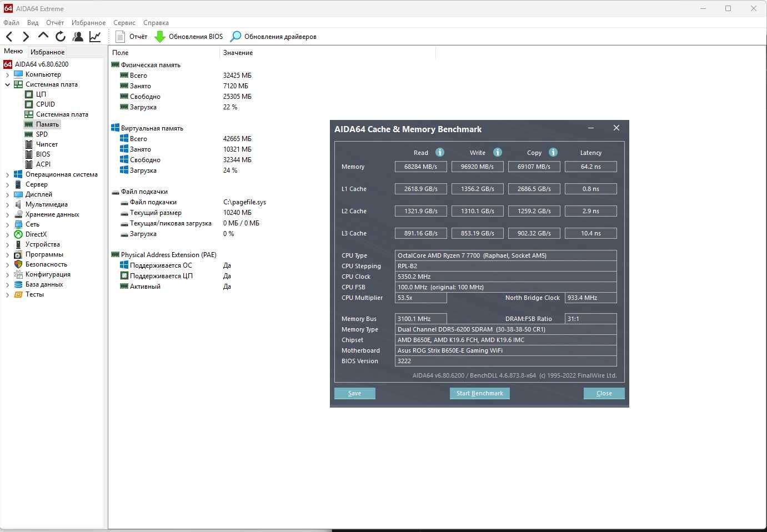Open the user profile toolbar icon
The width and height of the screenshot is (767, 532).
(78, 37)
